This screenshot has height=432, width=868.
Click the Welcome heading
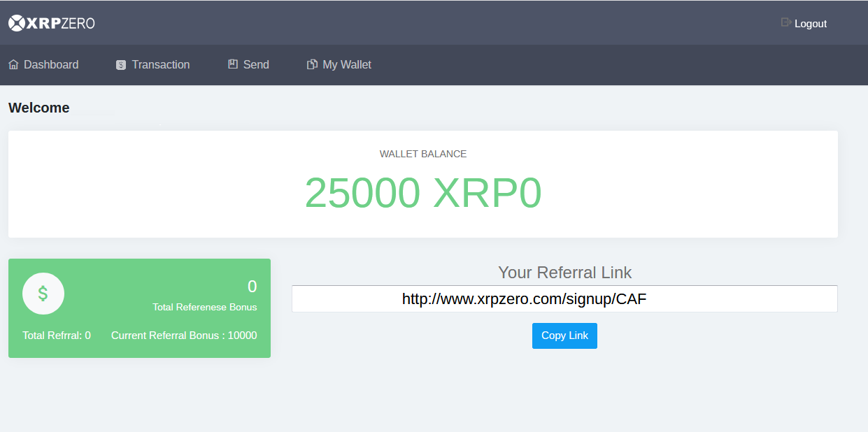coord(39,108)
